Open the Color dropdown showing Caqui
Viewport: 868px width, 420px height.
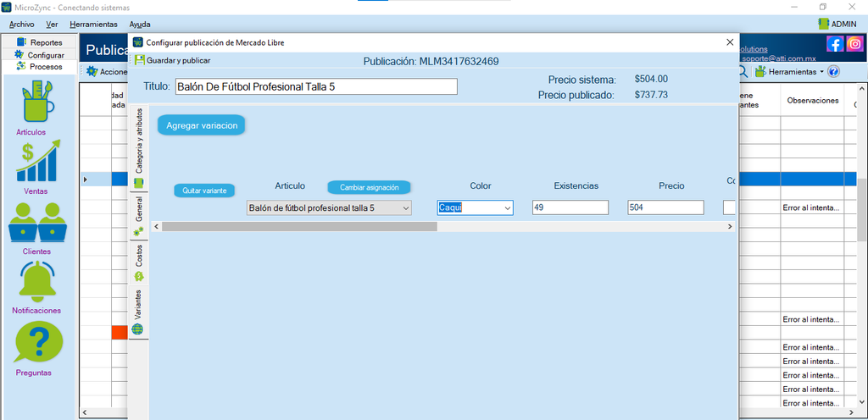point(475,207)
